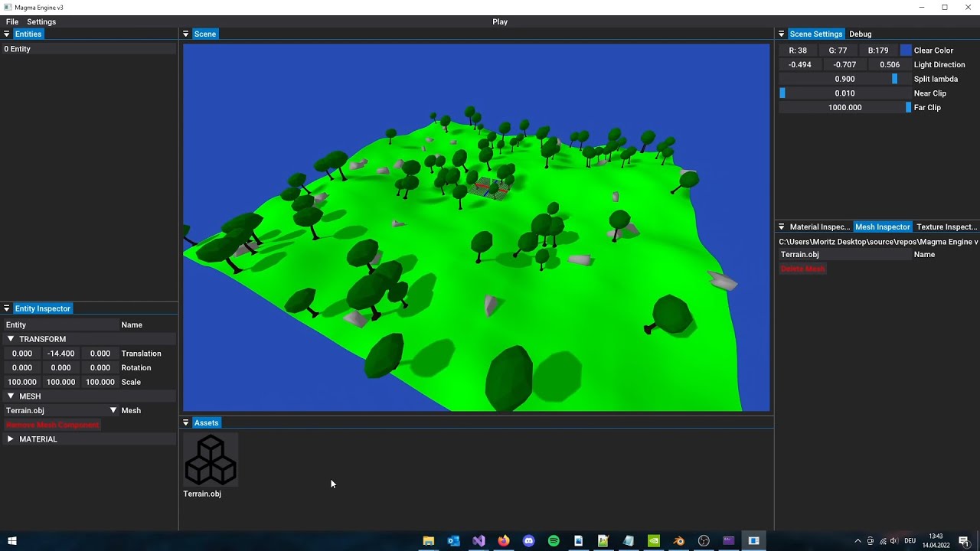Open NVIDIA app from the taskbar

pyautogui.click(x=654, y=541)
